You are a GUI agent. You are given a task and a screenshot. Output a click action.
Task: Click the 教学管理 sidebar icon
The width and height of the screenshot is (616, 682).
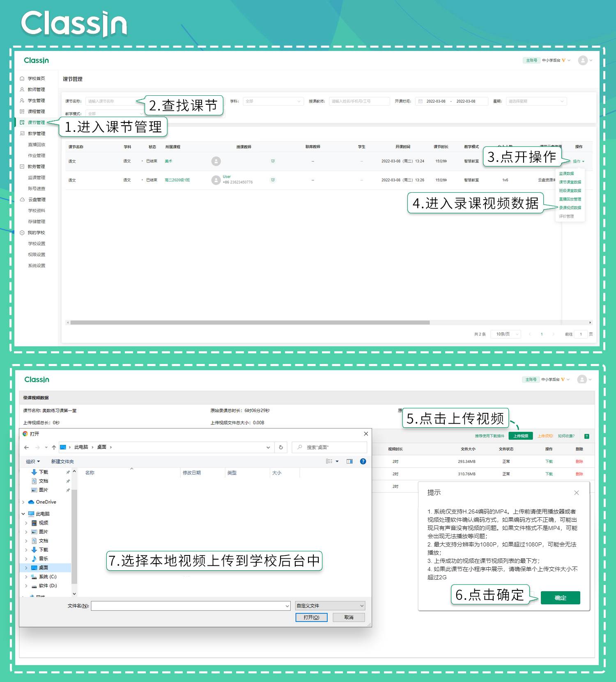tap(22, 134)
